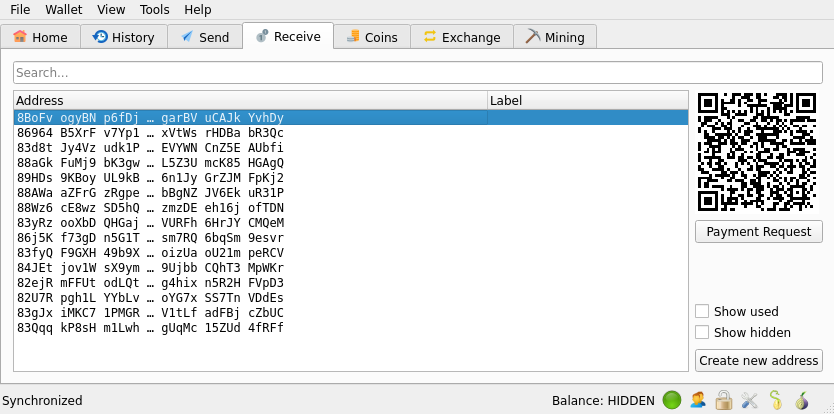The height and width of the screenshot is (414, 834).
Task: Click the Tor onion icon
Action: point(801,400)
